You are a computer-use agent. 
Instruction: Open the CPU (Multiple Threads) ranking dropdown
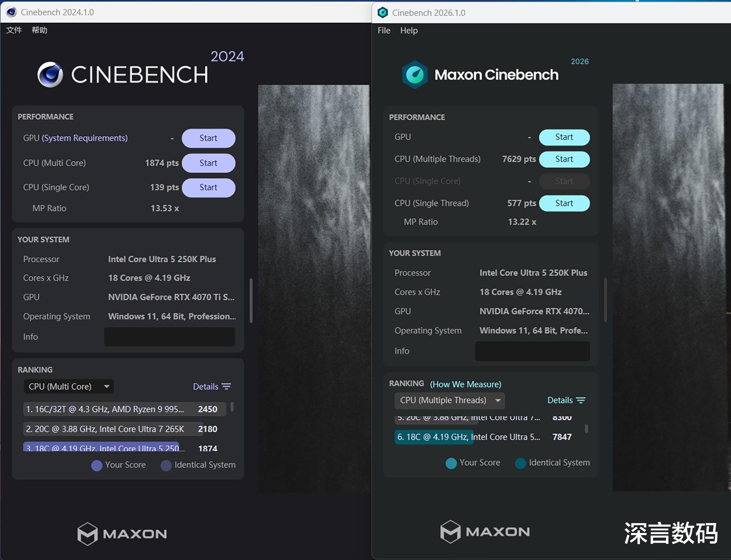point(449,400)
